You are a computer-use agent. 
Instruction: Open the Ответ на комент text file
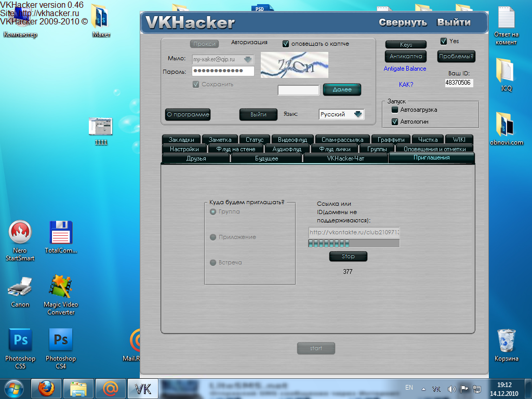tap(506, 26)
